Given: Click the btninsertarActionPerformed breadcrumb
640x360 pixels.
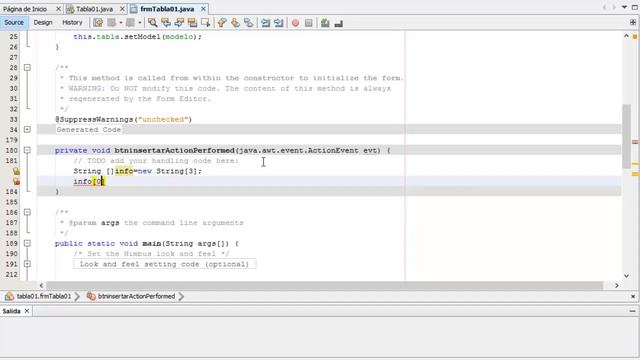Looking at the screenshot, I should pos(136,296).
